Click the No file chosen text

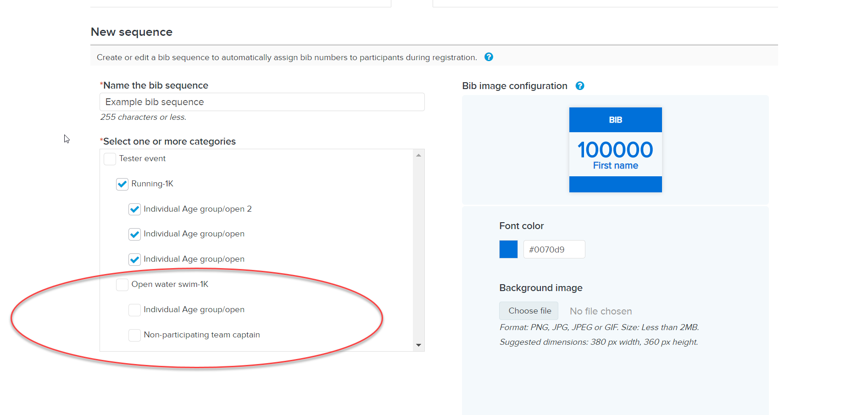(x=601, y=311)
